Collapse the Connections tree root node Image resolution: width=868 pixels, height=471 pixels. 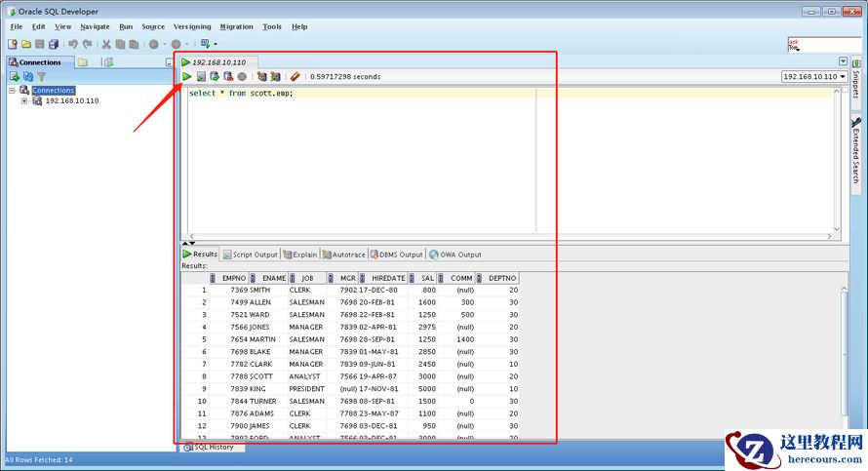(x=13, y=90)
